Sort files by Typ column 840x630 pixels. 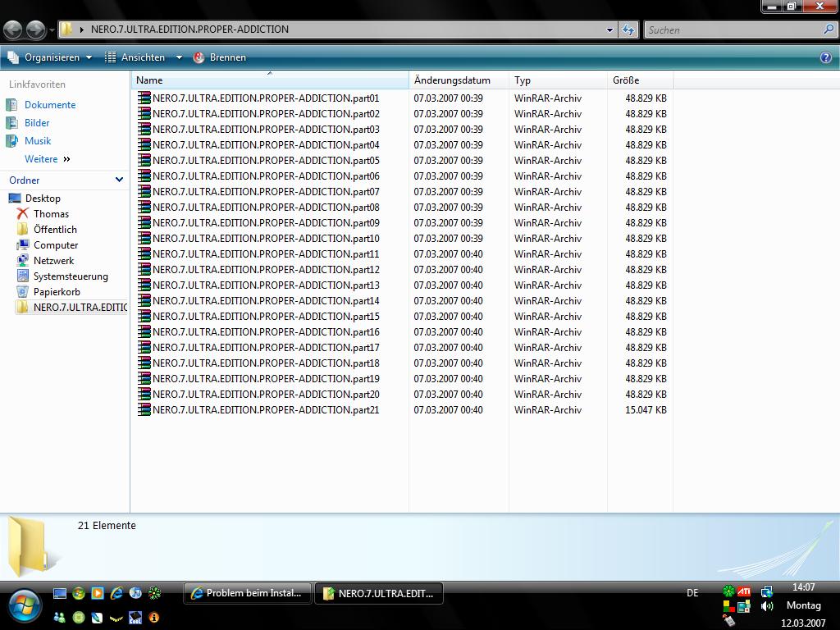tap(558, 80)
